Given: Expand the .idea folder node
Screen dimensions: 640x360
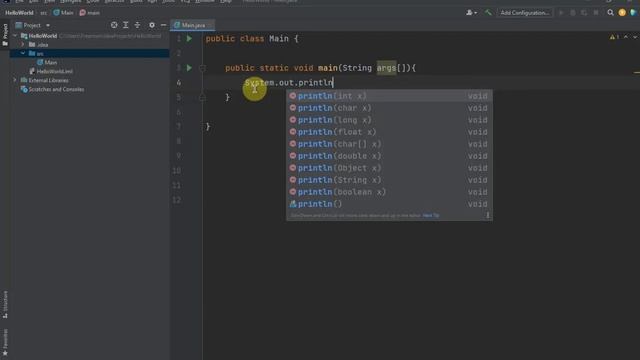Looking at the screenshot, I should click(x=23, y=44).
